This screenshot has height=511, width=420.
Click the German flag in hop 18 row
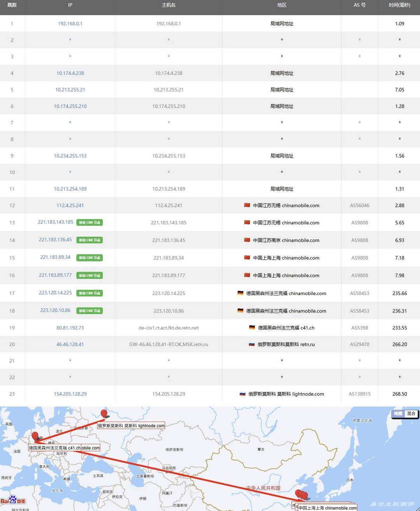click(x=240, y=310)
